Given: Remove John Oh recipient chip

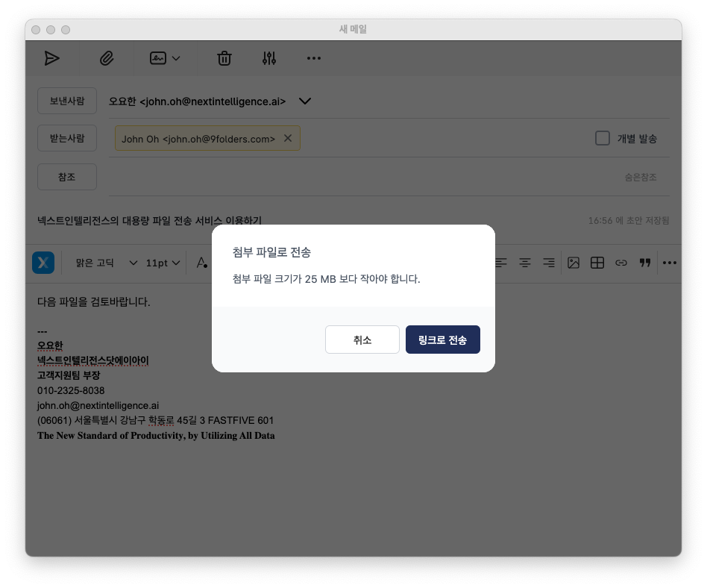Looking at the screenshot, I should point(288,138).
